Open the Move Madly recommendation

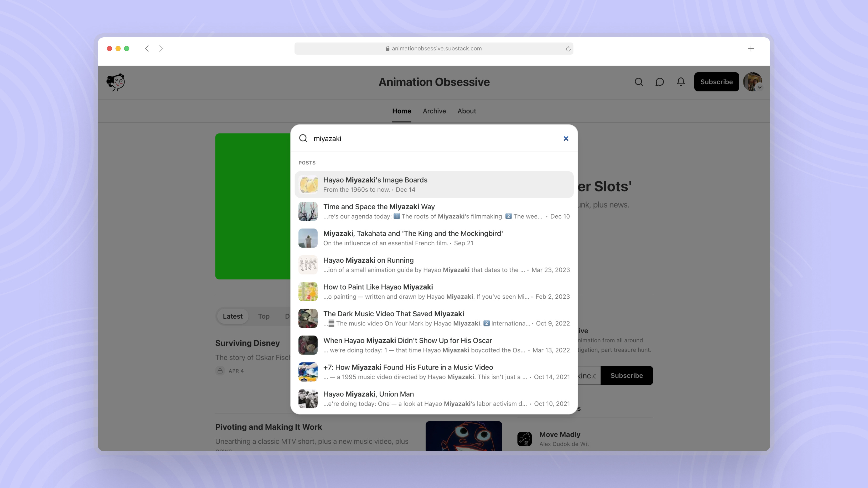click(560, 434)
